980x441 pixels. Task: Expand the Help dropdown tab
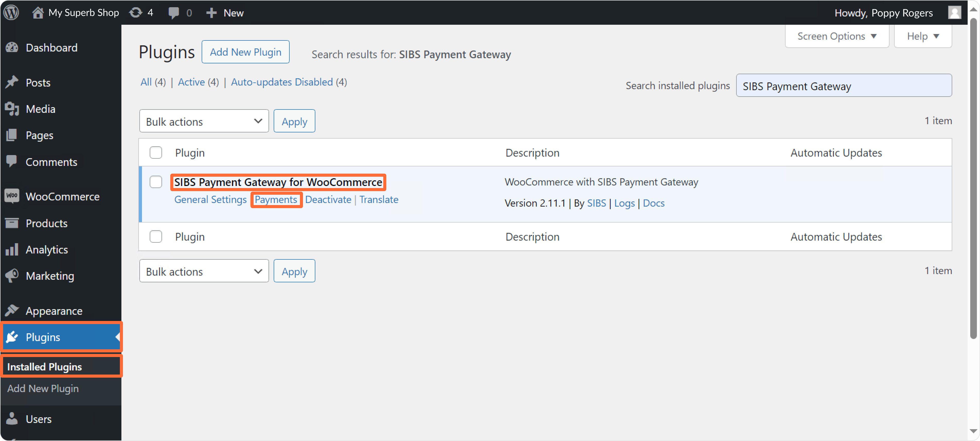[x=923, y=36]
